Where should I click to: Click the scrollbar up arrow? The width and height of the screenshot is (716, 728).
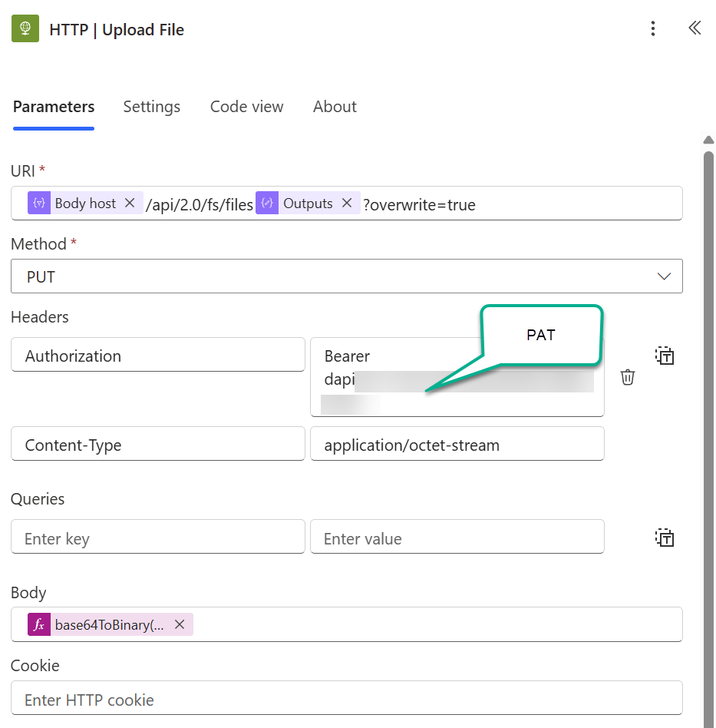(x=708, y=140)
